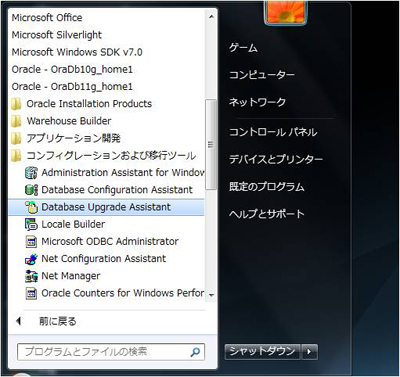Click the scroll down arrow of programs list
The width and height of the screenshot is (400, 377).
pos(211,296)
